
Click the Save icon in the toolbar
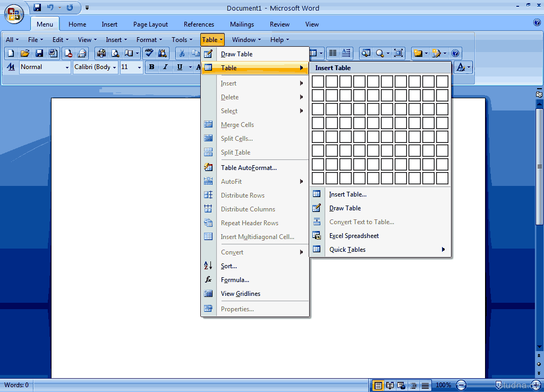coord(39,53)
